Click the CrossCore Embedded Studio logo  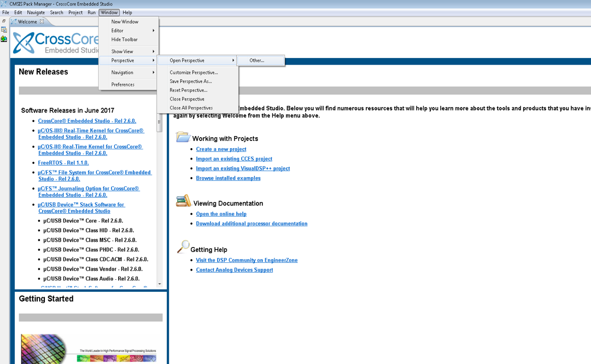coord(56,43)
